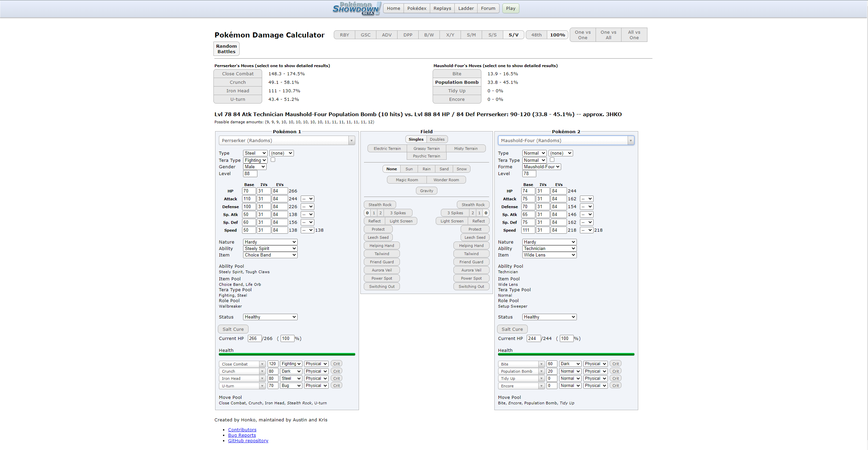Viewport: 868px width, 450px height.
Task: Open U-turn move selector arrow
Action: point(262,386)
